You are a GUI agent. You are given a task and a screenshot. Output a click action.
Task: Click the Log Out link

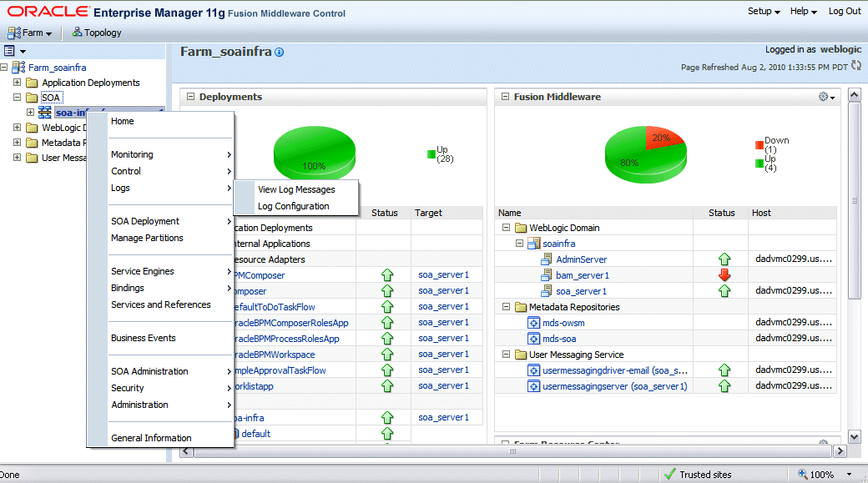pyautogui.click(x=844, y=11)
